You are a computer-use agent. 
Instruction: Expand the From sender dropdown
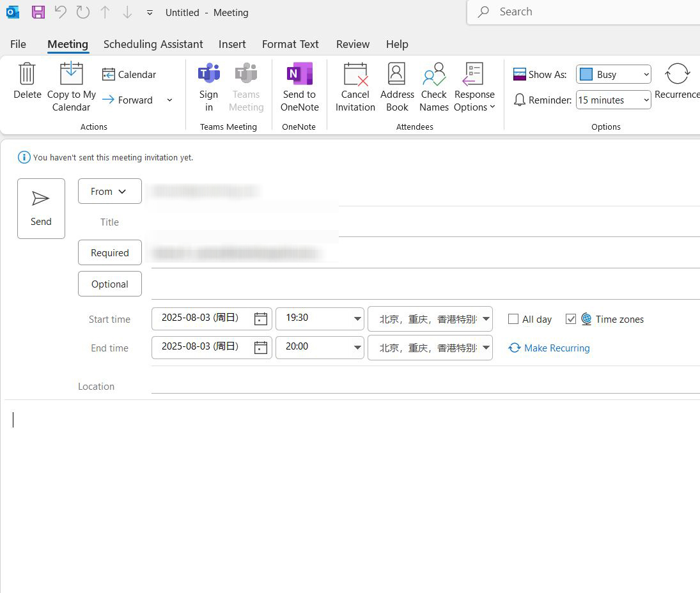pyautogui.click(x=110, y=191)
